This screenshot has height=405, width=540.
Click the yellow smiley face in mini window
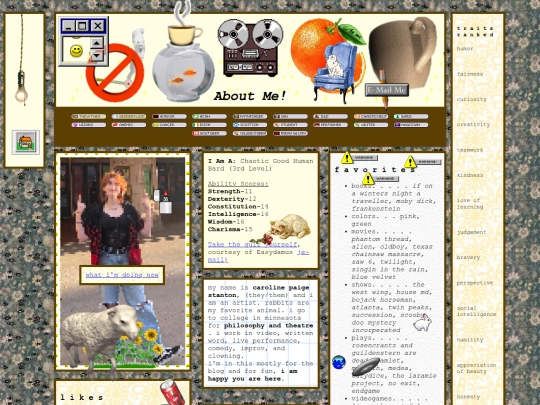coord(76,51)
